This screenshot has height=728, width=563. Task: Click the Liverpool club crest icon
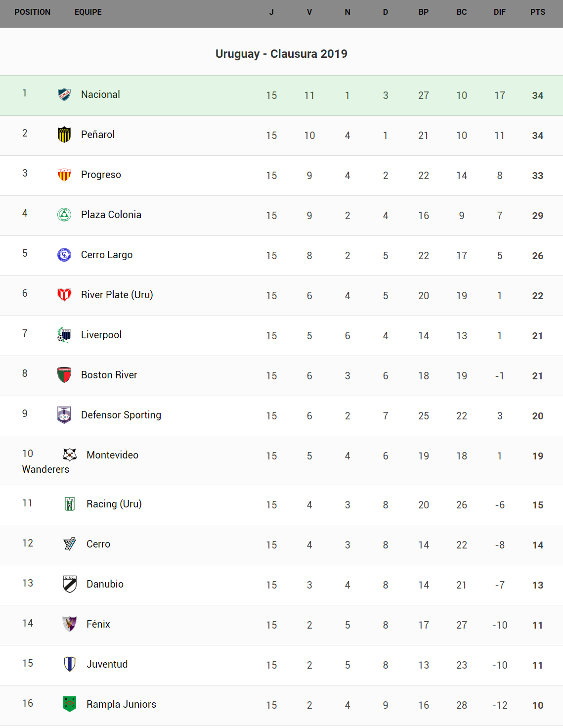(64, 335)
